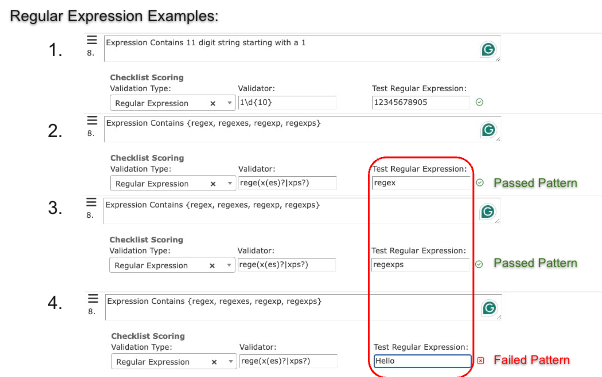The image size is (602, 377).
Task: Click the hamburger handle icon of example 3
Action: [x=91, y=202]
